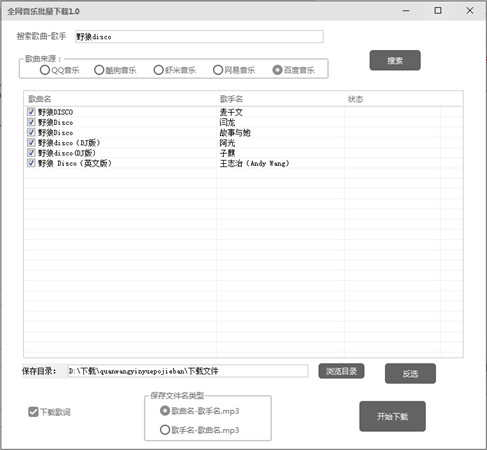Click the 搜索 search button

click(395, 60)
